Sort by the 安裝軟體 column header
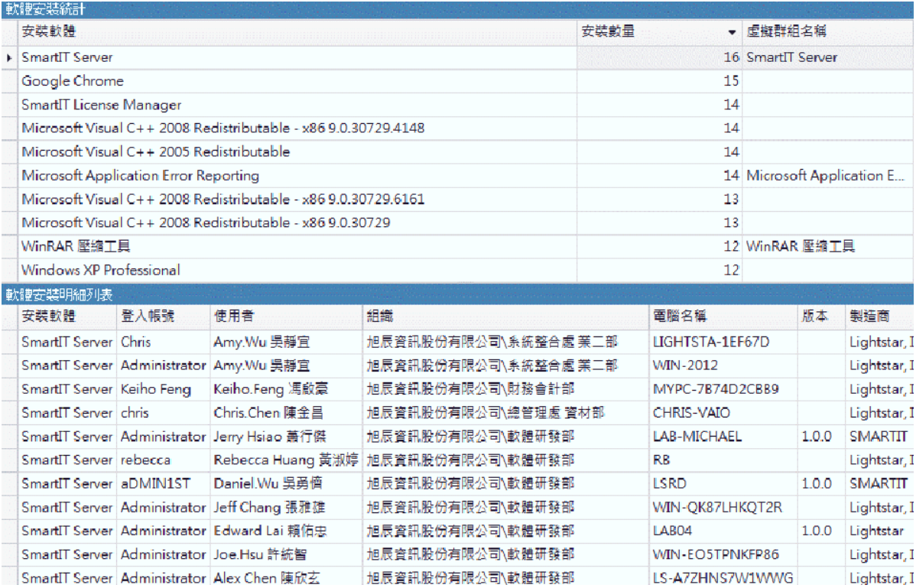This screenshot has height=588, width=916. pyautogui.click(x=49, y=32)
